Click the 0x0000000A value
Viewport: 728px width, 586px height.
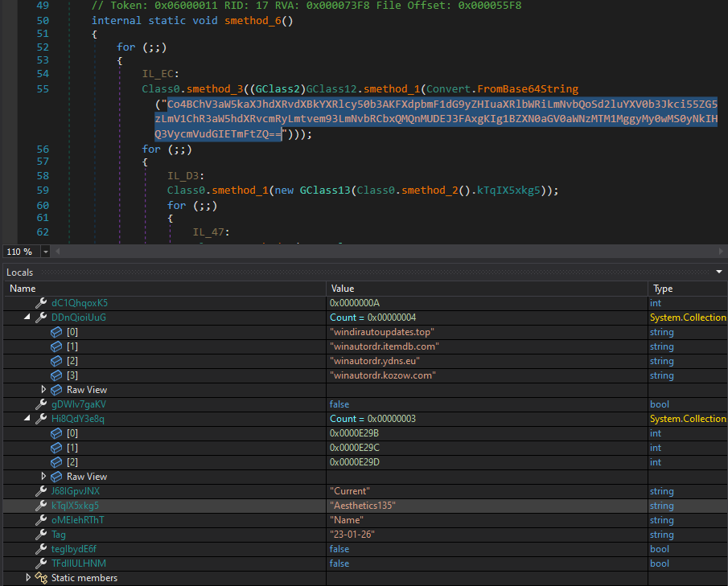click(x=354, y=303)
